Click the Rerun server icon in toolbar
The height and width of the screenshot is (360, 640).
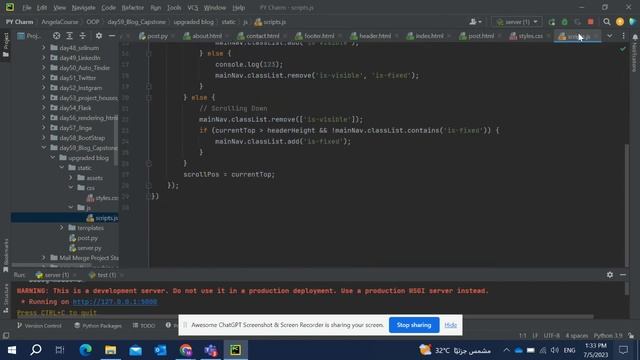552,22
